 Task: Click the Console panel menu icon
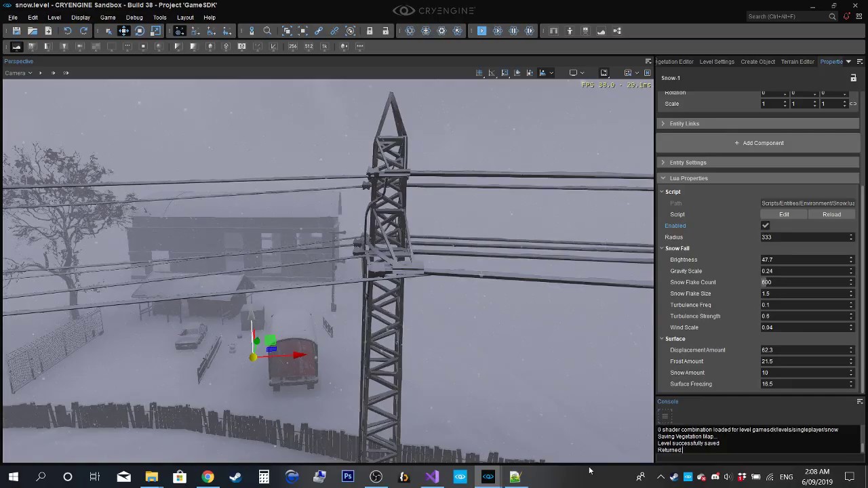860,401
